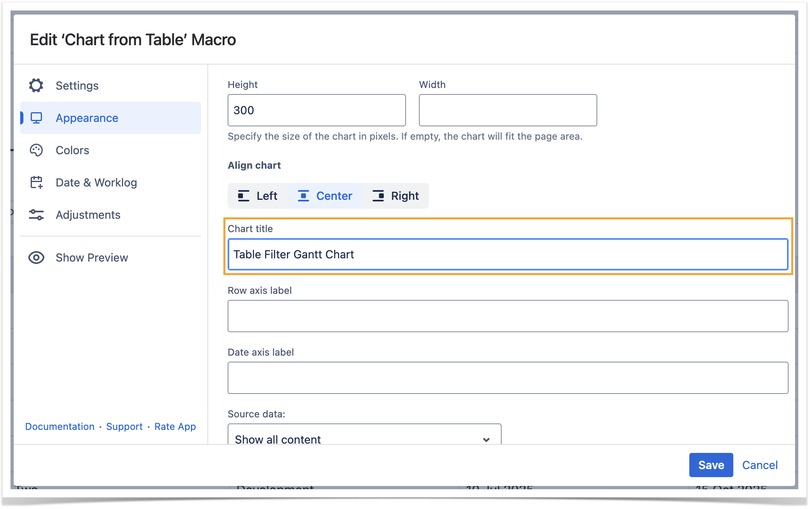Click the Settings gear icon

pyautogui.click(x=36, y=86)
